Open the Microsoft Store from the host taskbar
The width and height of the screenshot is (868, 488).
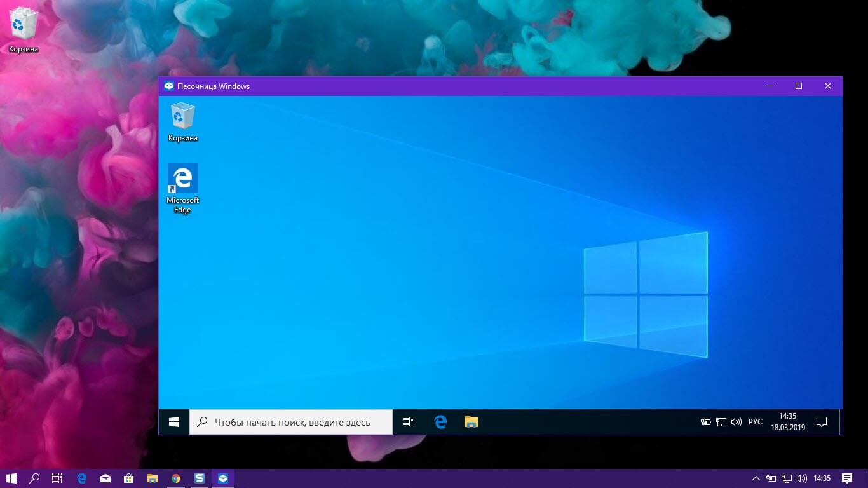coord(129,478)
